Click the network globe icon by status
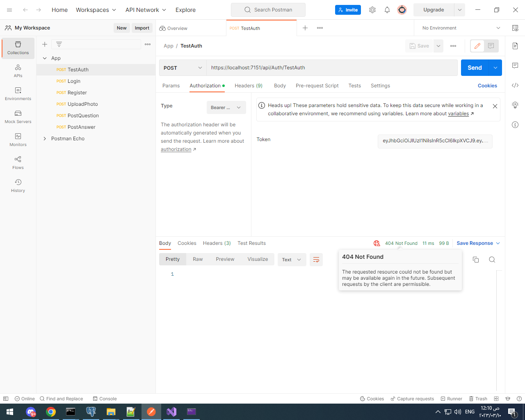 point(377,243)
